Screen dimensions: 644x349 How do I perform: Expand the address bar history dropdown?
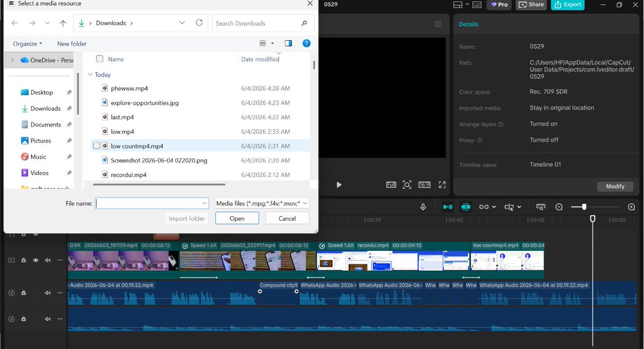(x=182, y=23)
